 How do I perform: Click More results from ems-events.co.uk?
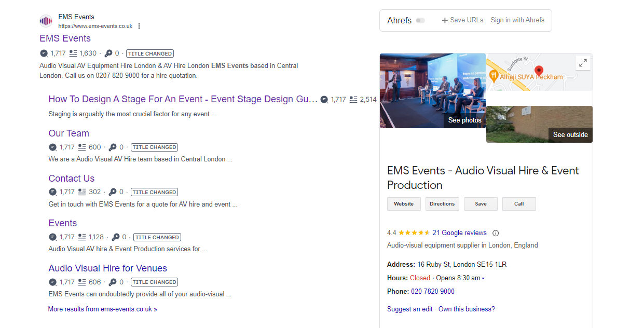tap(103, 309)
